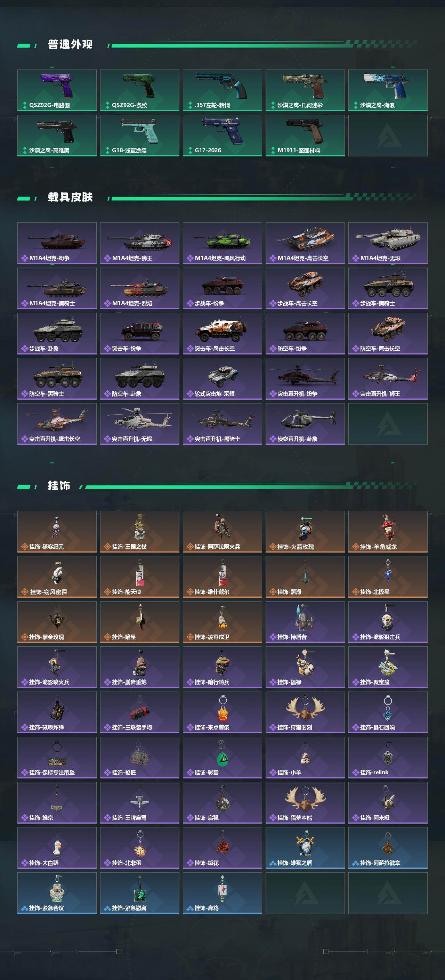
Task: Select the QSZ92G-电路图 purple pistol skin
Action: coord(57,90)
